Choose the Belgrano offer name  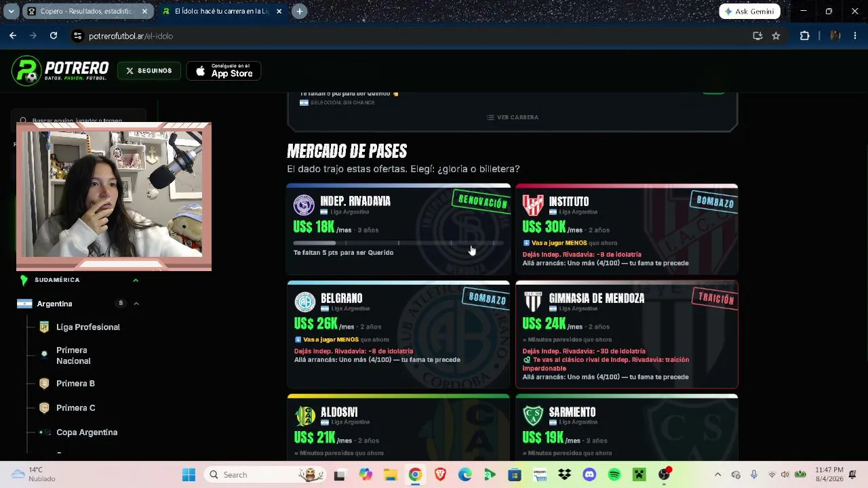click(342, 298)
